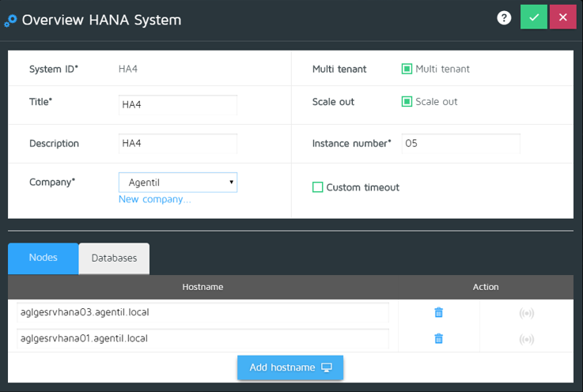Delete the aglgesrvhana01.agentil.local hostname row

tap(438, 339)
